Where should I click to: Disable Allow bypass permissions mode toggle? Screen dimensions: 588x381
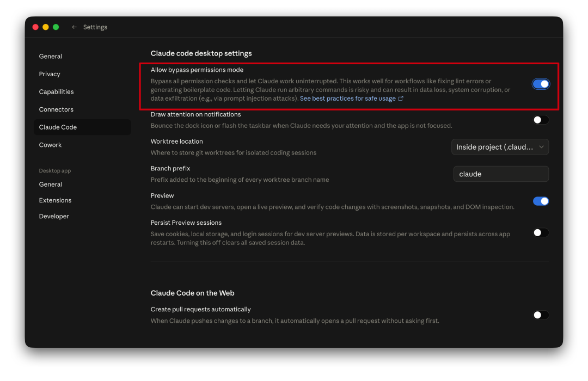541,84
